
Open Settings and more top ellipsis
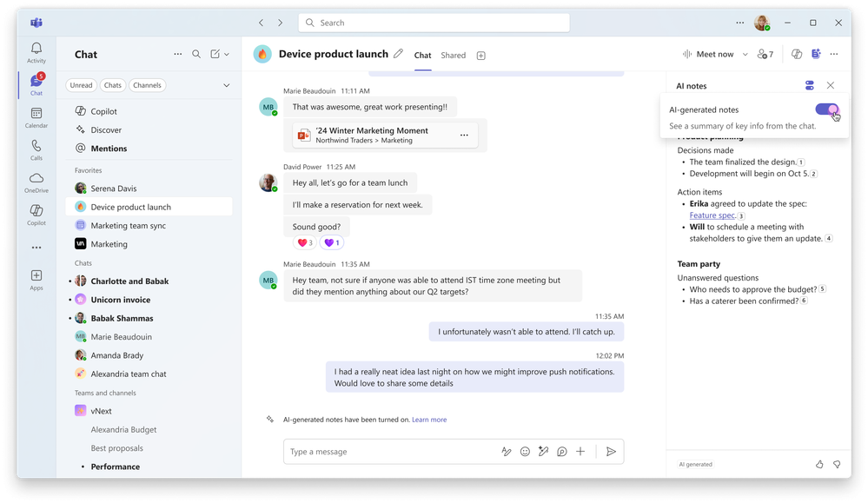740,23
